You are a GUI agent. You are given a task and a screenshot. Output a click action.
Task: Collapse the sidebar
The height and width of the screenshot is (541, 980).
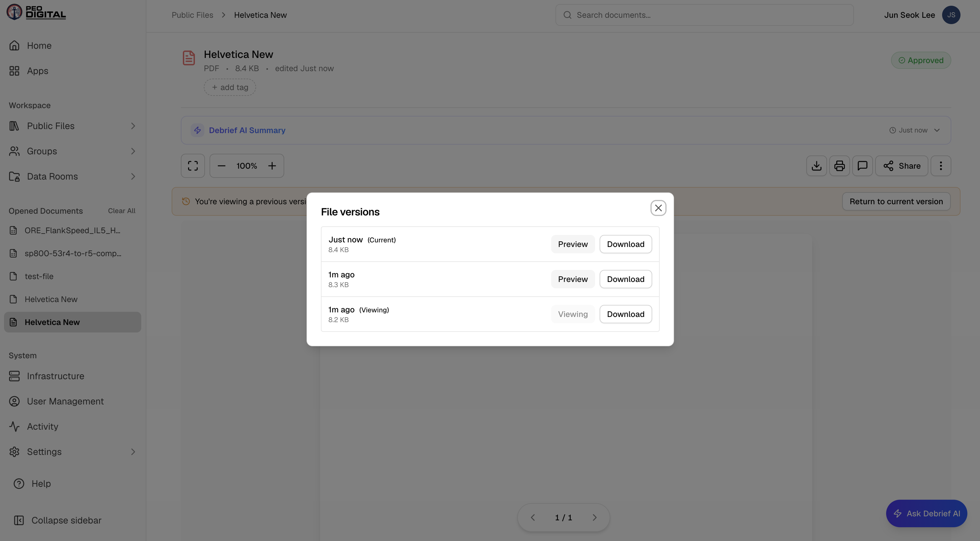point(72,520)
